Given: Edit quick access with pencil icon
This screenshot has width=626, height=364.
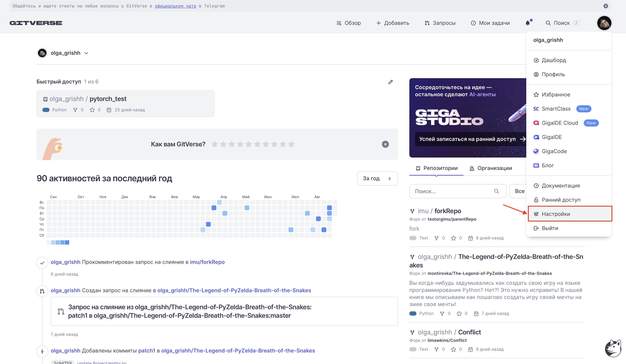Looking at the screenshot, I should (391, 82).
